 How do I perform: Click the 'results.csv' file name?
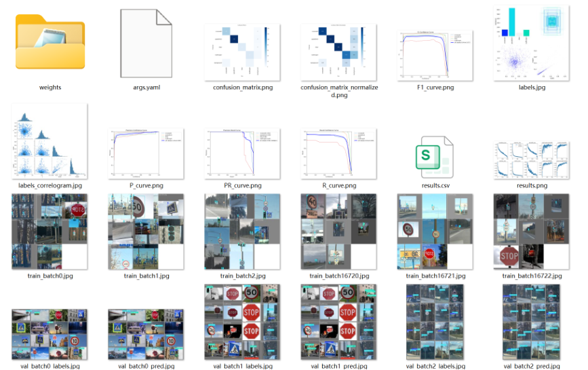click(435, 185)
